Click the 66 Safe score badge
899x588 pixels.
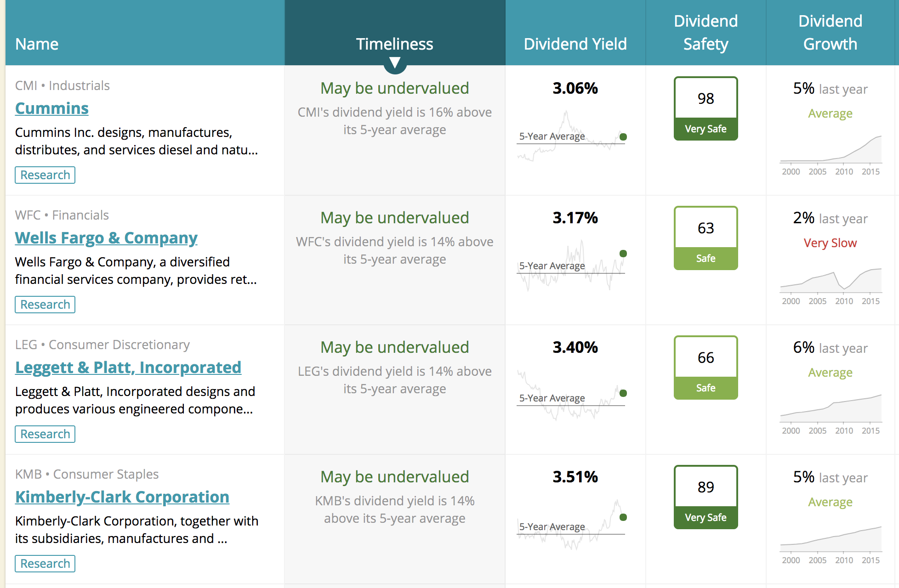point(706,367)
